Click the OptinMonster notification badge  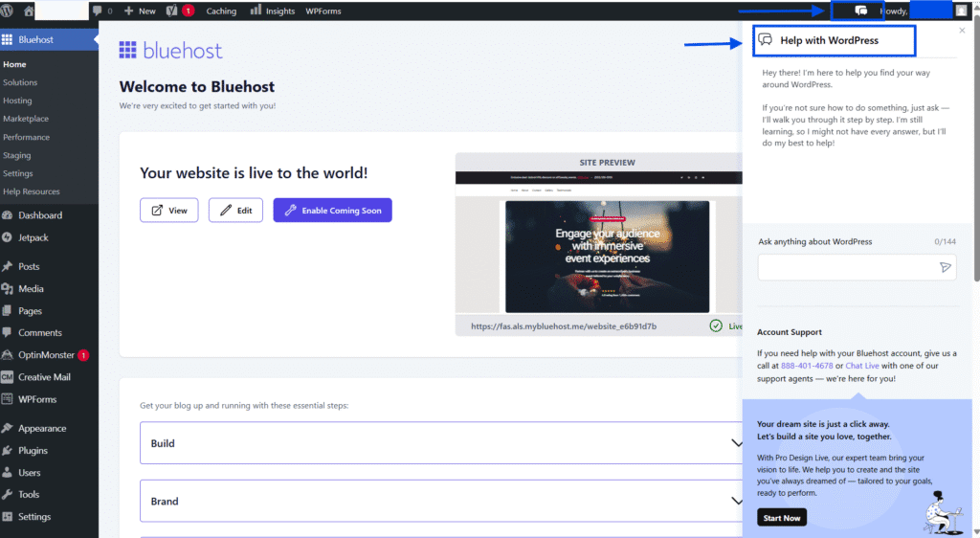click(x=83, y=355)
